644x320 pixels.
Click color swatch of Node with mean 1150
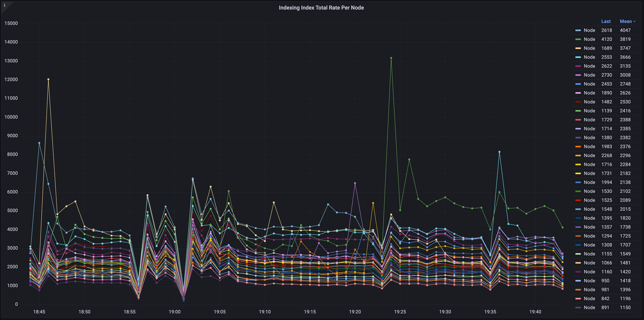tap(578, 308)
